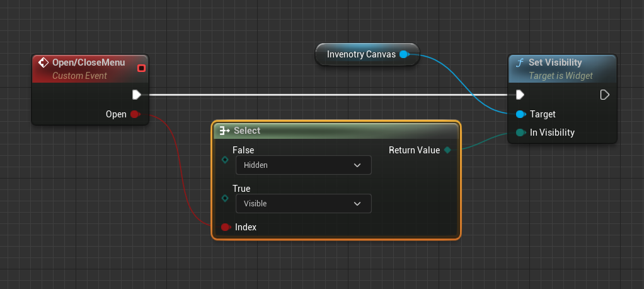Click the Invenotry Canvas output pin
The width and height of the screenshot is (644, 289).
pyautogui.click(x=404, y=54)
